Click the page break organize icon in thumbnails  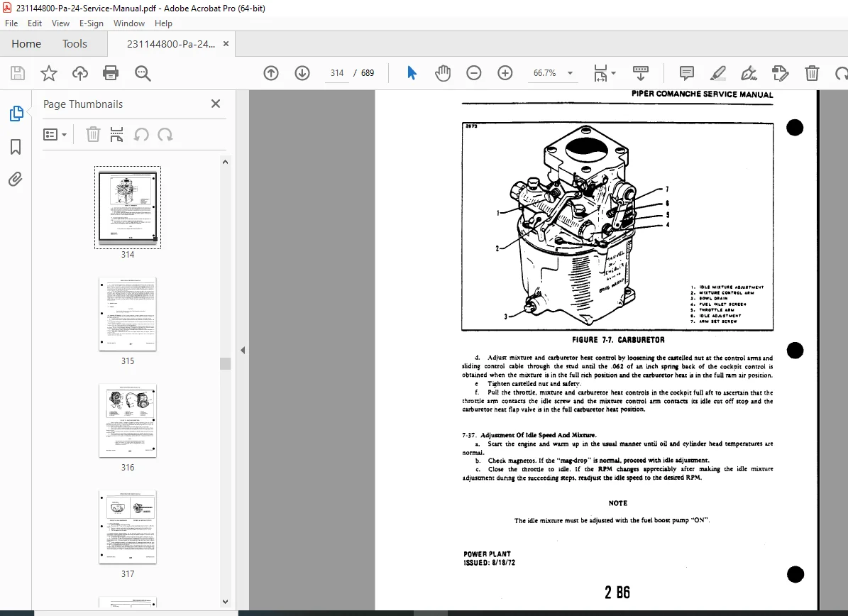[x=116, y=134]
